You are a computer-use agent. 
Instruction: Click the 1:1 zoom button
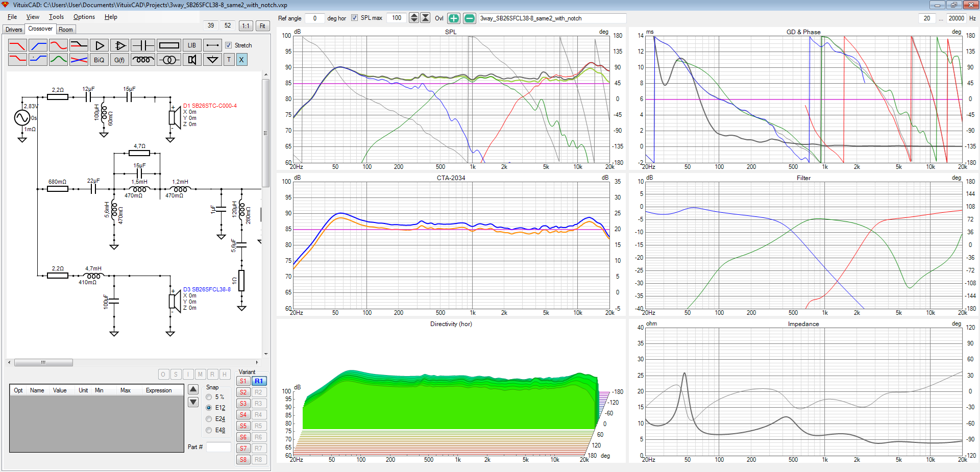246,26
